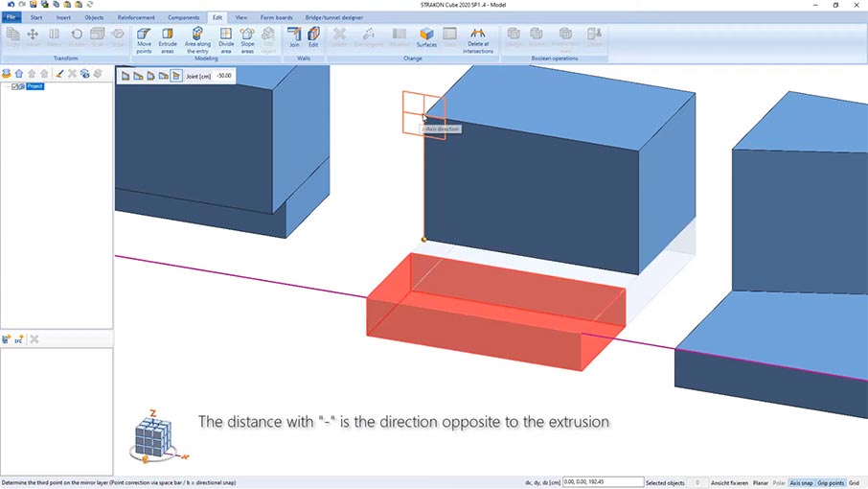Viewport: 868px width, 489px height.
Task: Toggle Ansicht fixieren in status bar
Action: [729, 483]
